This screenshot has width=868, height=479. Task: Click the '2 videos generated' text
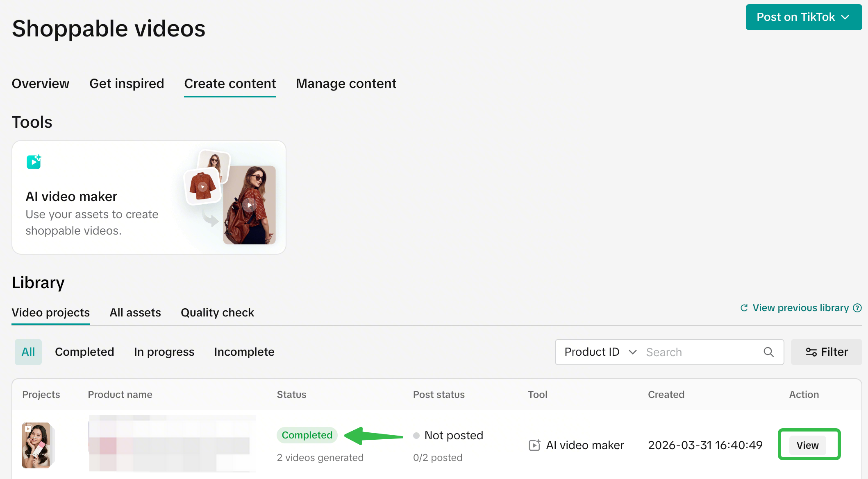(x=320, y=458)
